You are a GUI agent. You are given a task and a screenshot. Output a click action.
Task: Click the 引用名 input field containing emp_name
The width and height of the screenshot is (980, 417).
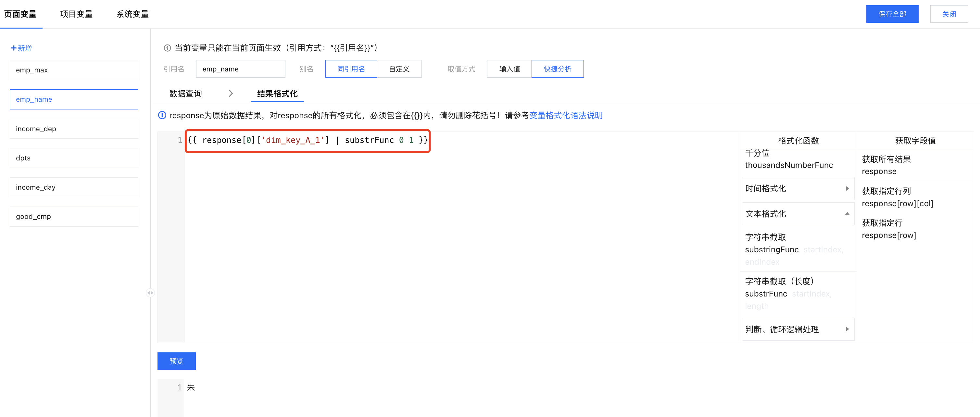point(240,69)
